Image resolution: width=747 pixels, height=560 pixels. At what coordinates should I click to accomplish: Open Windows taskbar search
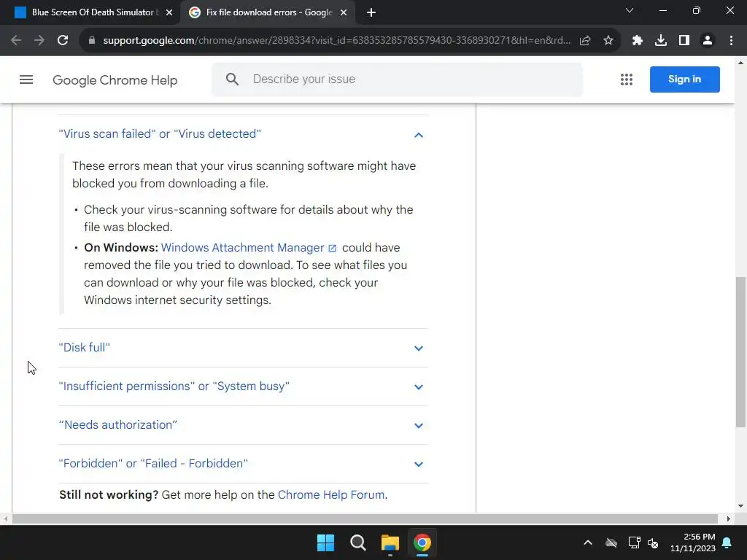pyautogui.click(x=357, y=542)
